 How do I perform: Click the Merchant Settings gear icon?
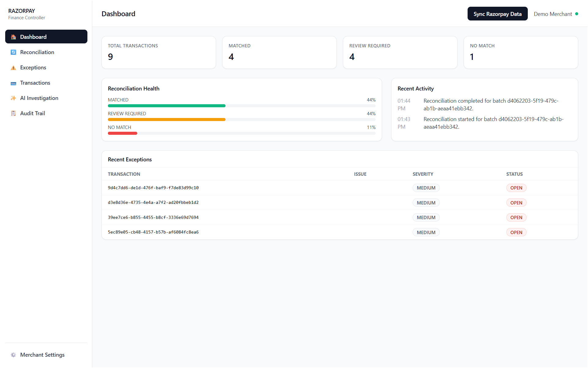click(x=13, y=355)
